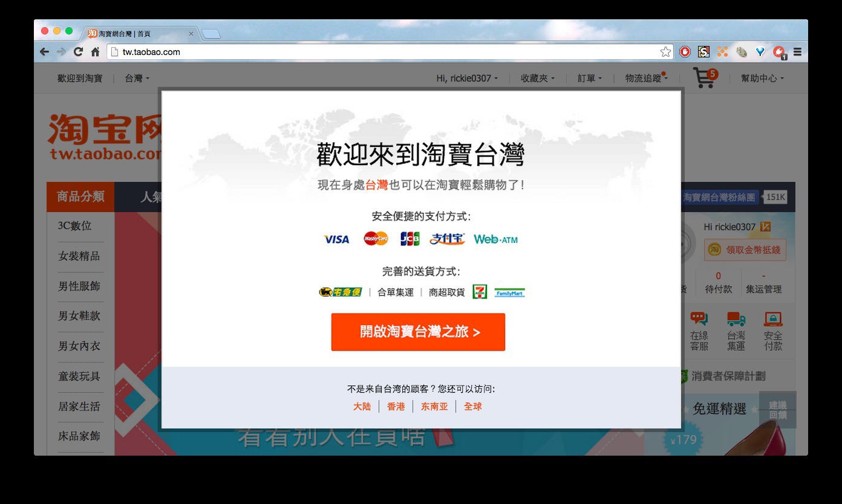842x504 pixels.
Task: Follow the 东南亚 region link
Action: [434, 407]
